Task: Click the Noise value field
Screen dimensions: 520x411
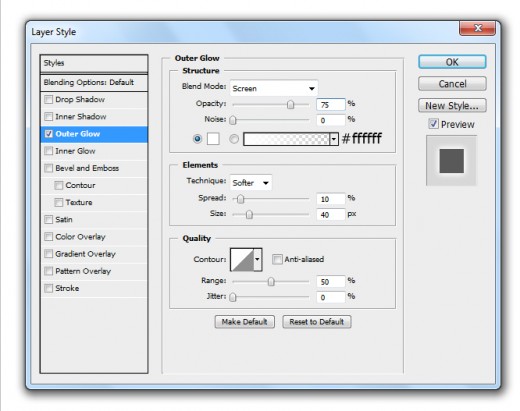Action: pyautogui.click(x=331, y=120)
